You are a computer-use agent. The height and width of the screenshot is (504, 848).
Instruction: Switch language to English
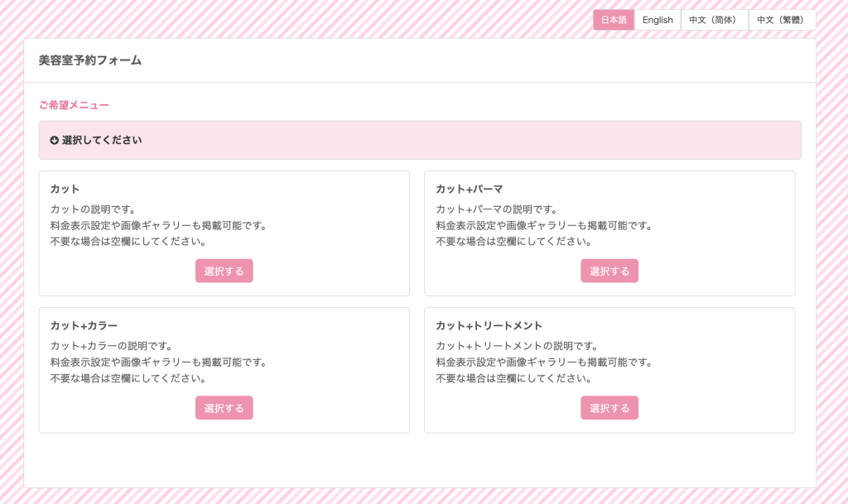click(658, 20)
